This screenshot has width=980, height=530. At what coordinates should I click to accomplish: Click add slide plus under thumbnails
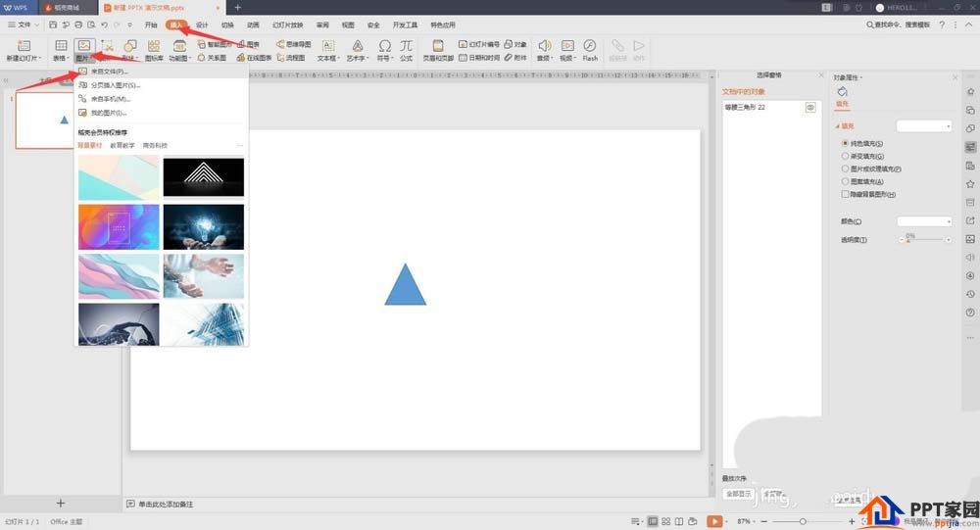click(x=61, y=504)
